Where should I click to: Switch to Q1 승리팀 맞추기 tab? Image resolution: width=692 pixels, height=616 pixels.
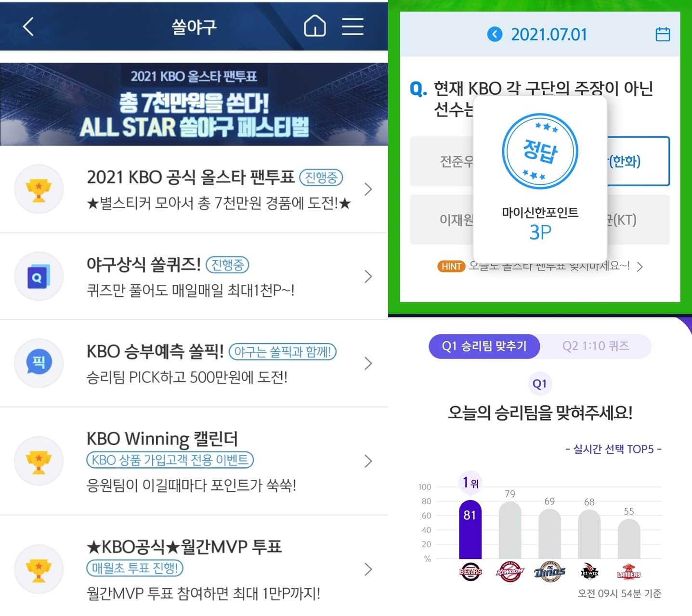(x=484, y=346)
